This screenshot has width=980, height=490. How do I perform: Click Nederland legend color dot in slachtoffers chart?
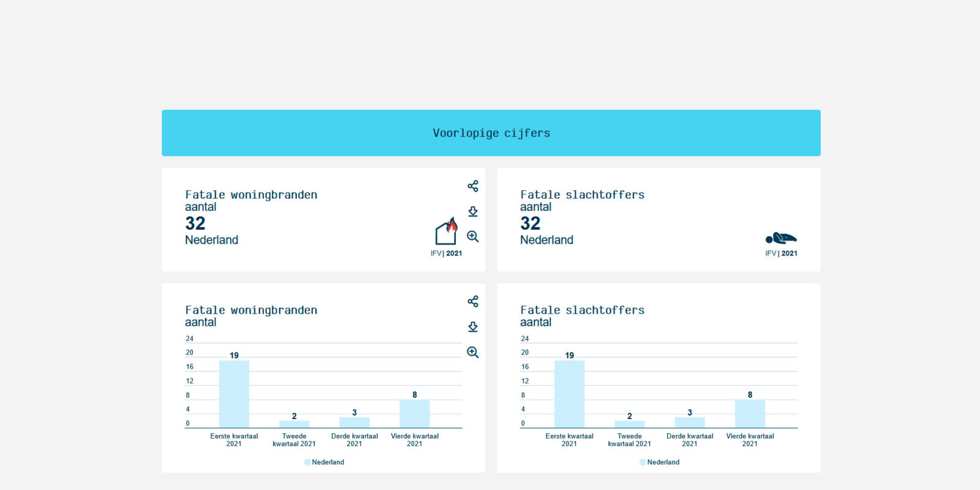pos(643,462)
